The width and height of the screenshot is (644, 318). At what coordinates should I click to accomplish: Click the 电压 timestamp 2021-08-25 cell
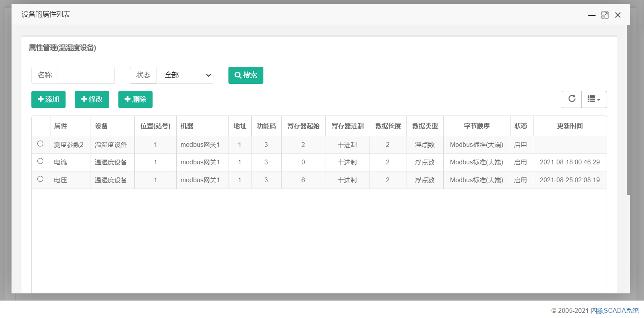pos(569,180)
